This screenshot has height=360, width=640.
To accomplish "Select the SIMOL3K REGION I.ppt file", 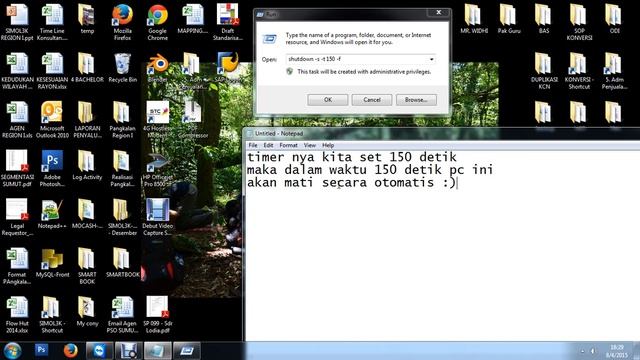I will 17,22.
